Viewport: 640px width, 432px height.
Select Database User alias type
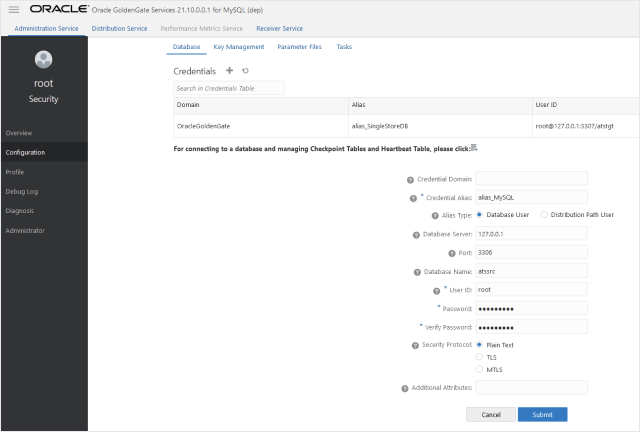479,214
